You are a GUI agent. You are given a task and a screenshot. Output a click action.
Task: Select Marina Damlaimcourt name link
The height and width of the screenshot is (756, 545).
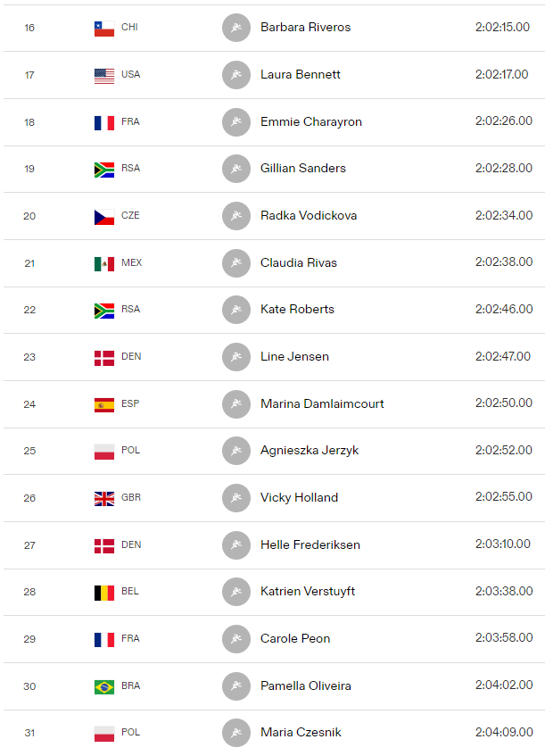point(322,403)
